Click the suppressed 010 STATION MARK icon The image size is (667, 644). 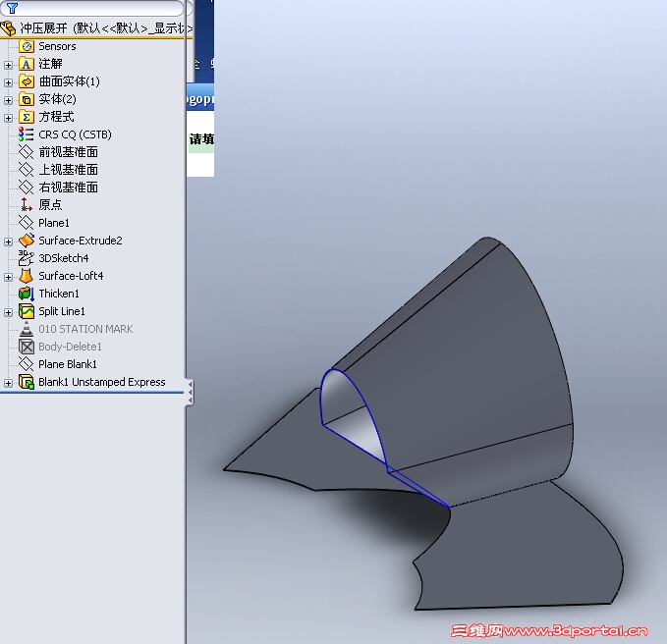(27, 329)
